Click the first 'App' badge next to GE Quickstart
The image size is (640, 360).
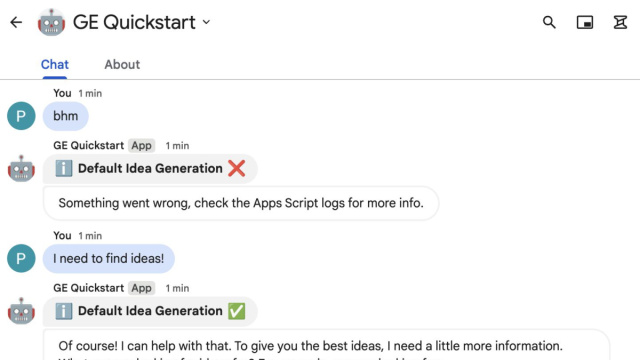141,146
